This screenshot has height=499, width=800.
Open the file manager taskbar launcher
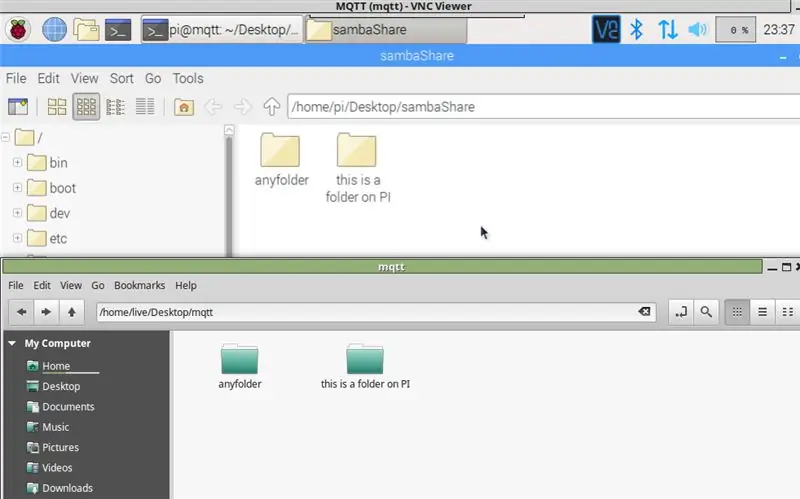(86, 30)
